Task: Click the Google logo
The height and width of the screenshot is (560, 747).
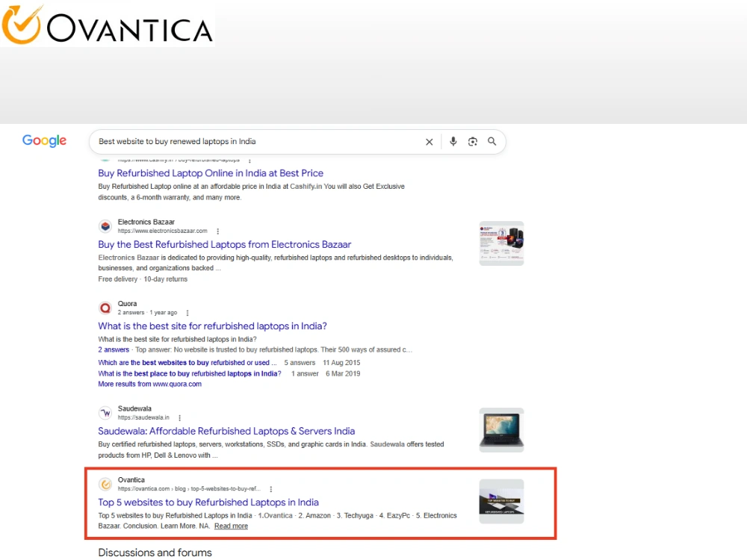Action: click(x=44, y=141)
